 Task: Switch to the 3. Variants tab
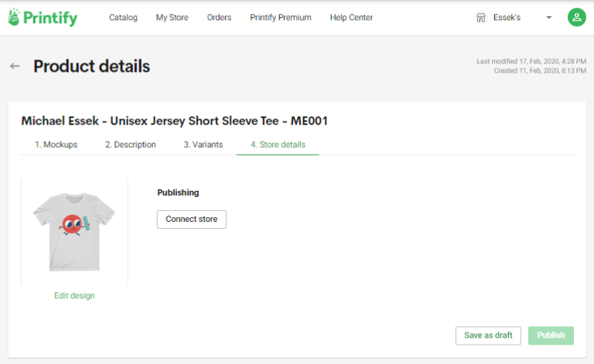[x=203, y=145]
